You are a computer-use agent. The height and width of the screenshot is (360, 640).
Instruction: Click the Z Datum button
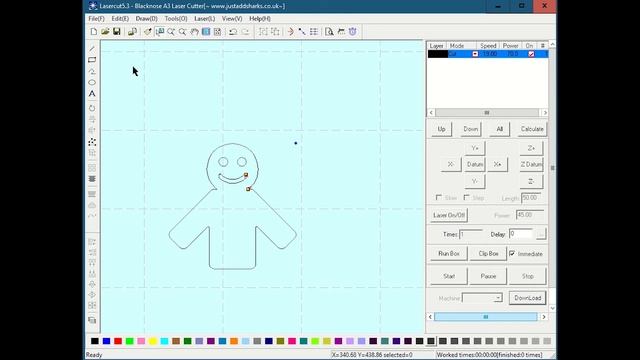(531, 164)
